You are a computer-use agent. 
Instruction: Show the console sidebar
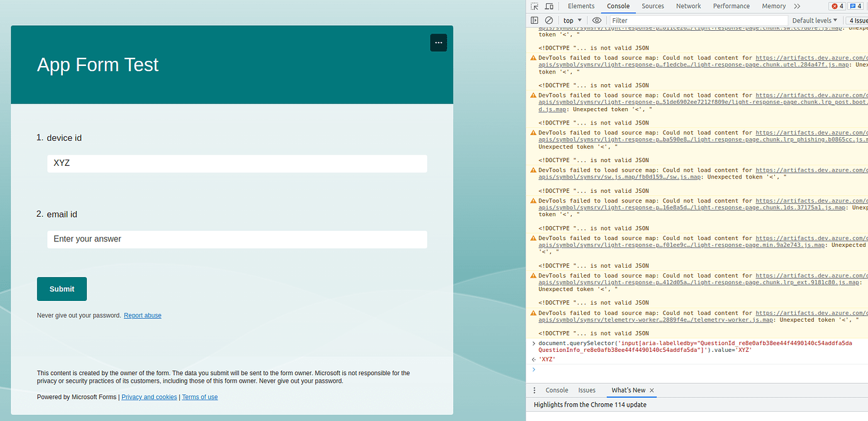click(x=534, y=20)
